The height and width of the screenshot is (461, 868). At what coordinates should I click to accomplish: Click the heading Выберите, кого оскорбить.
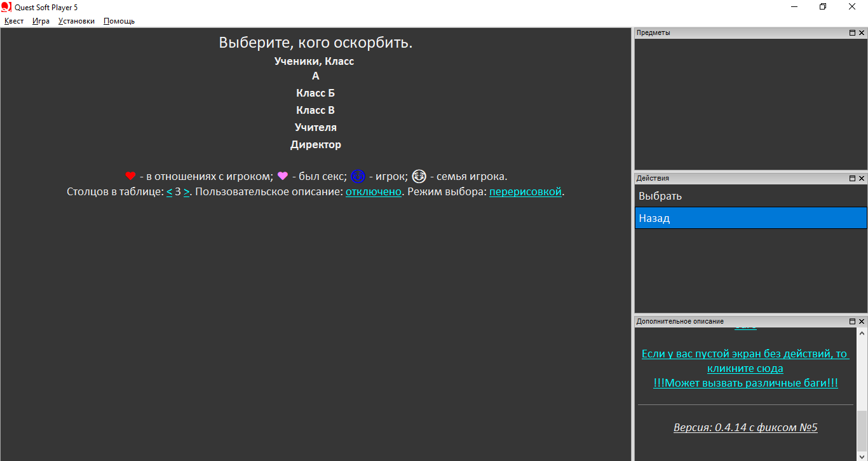coord(316,43)
